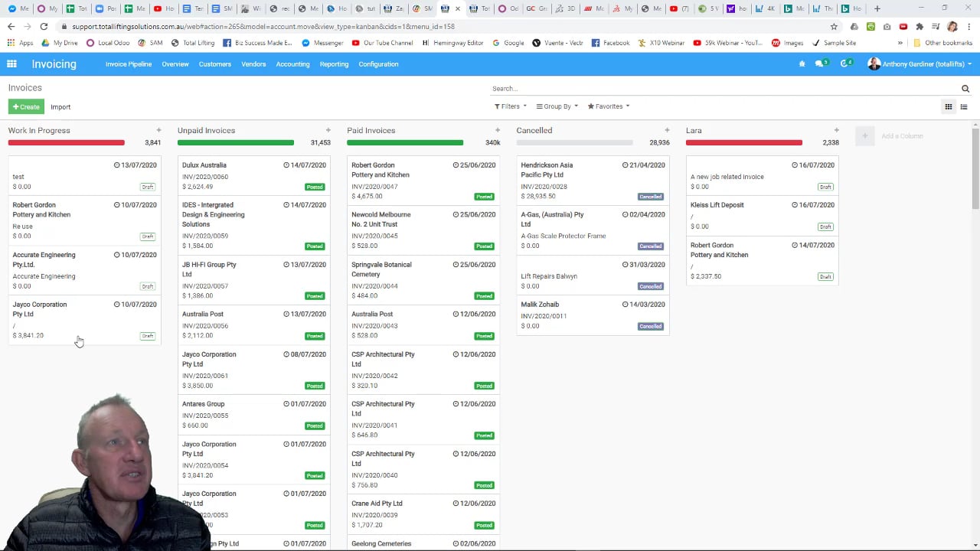
Task: Open the My Drive bookmark
Action: (x=60, y=43)
